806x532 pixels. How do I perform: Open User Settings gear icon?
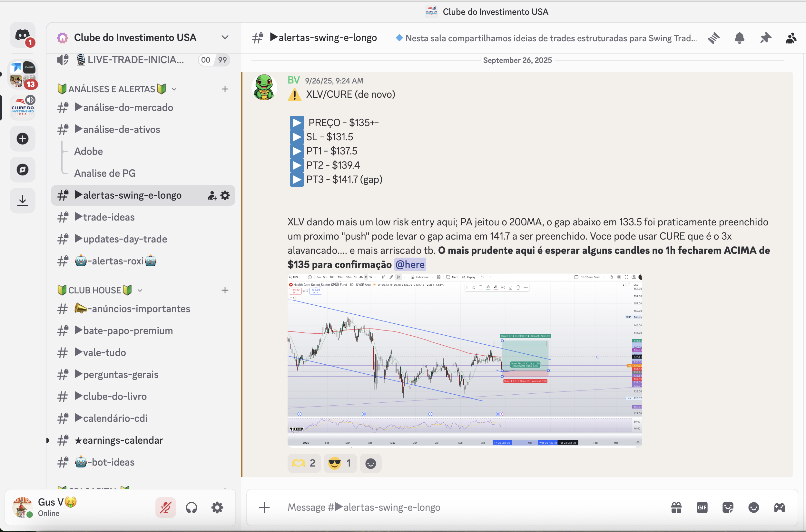(x=217, y=507)
